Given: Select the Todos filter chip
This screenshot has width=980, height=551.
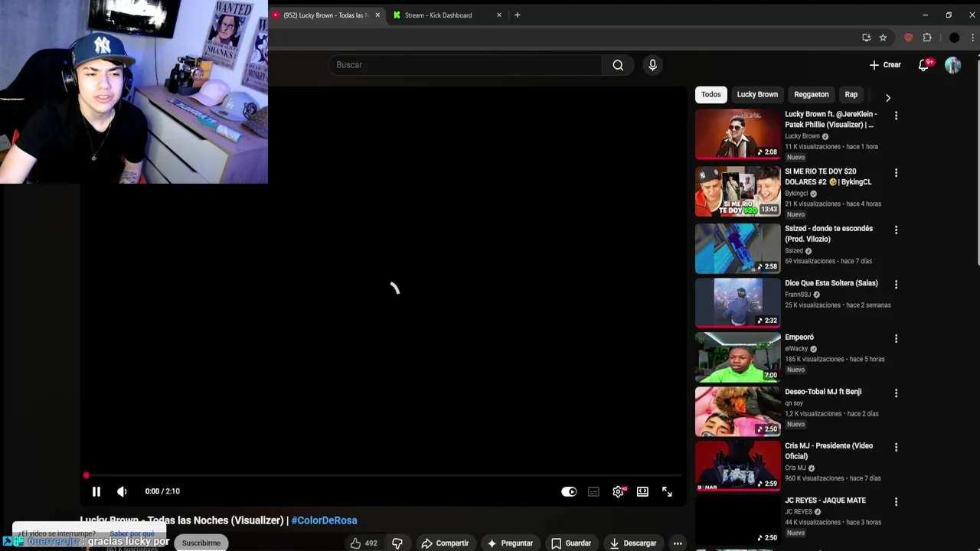Looking at the screenshot, I should [710, 94].
